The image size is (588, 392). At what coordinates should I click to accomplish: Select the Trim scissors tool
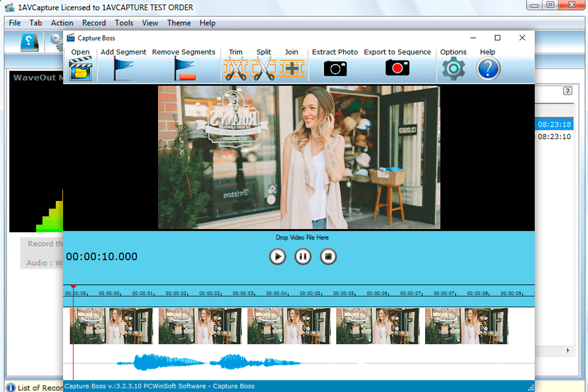click(236, 69)
